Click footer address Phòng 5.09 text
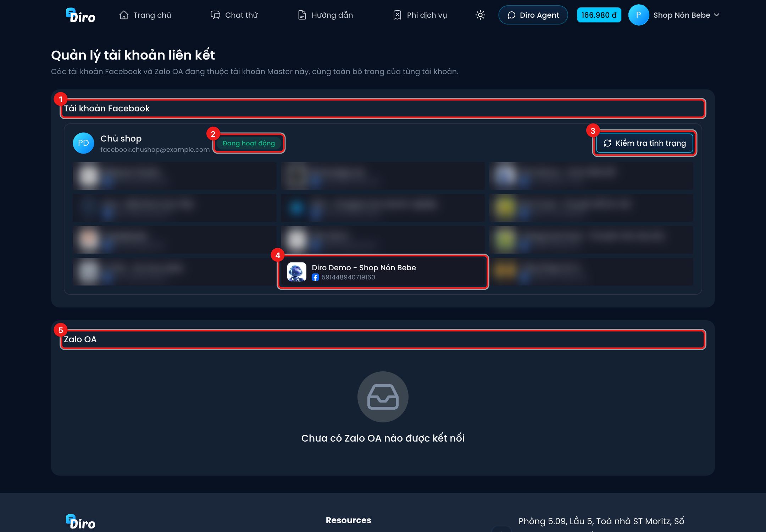Screen dimensions: 766x532 (x=601, y=521)
